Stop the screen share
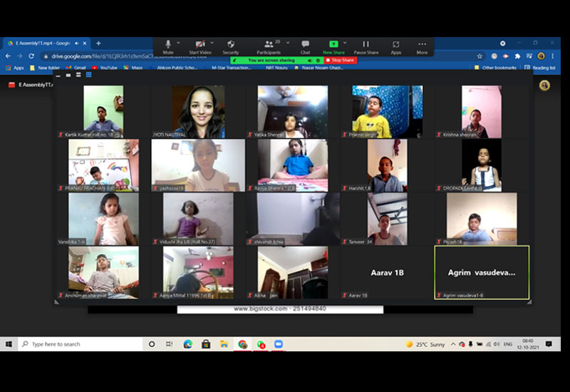The image size is (570, 392). 341,60
